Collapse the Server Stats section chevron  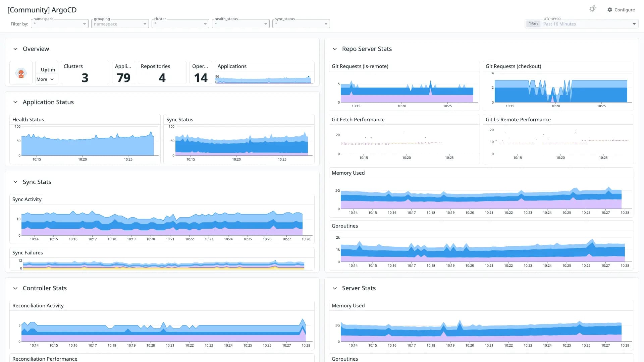tap(335, 288)
